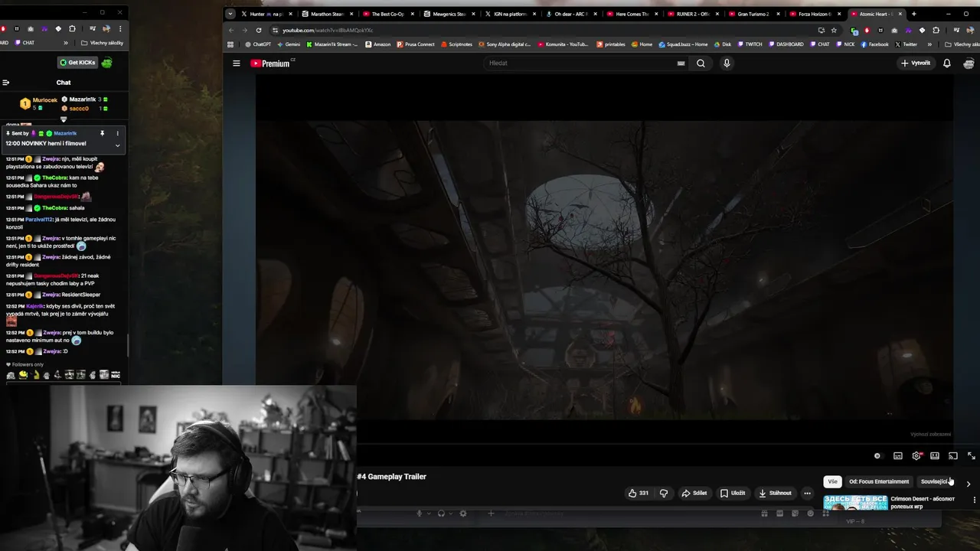The width and height of the screenshot is (980, 551).
Task: Select the Vše filter chip
Action: tap(832, 481)
